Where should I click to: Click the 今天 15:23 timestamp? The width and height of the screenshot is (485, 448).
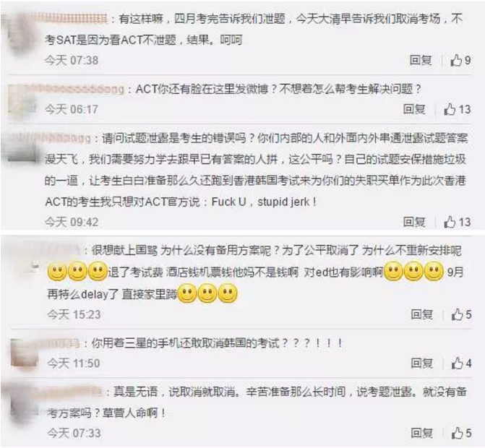coord(74,315)
